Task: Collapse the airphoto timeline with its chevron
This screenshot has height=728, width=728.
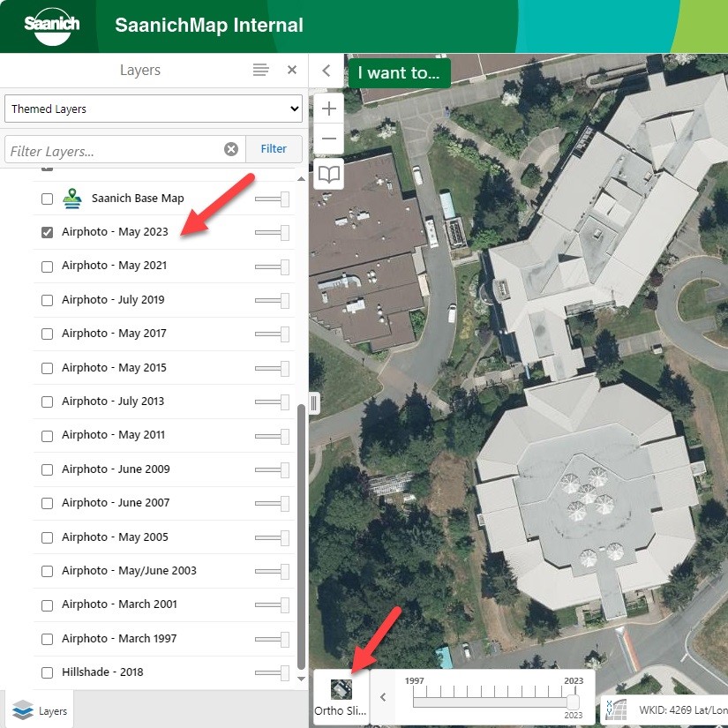Action: 382,696
